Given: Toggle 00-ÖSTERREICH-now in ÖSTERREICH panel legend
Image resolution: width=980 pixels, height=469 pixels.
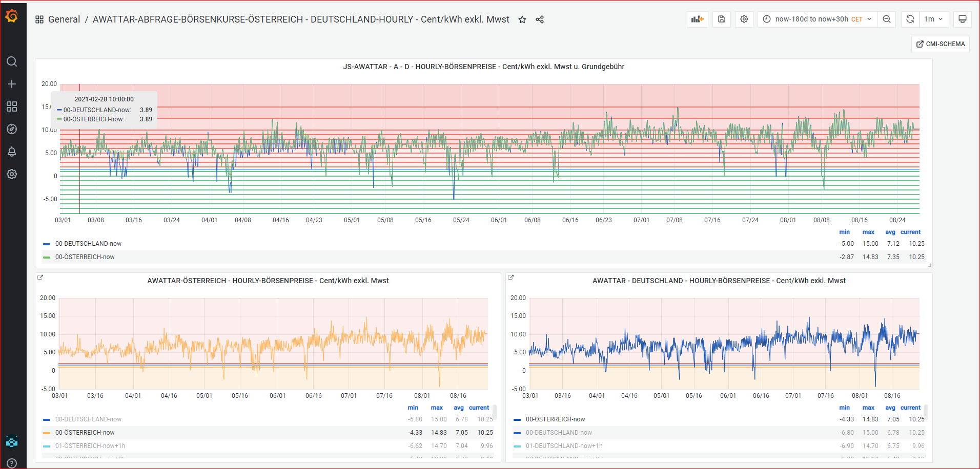Looking at the screenshot, I should pos(85,433).
